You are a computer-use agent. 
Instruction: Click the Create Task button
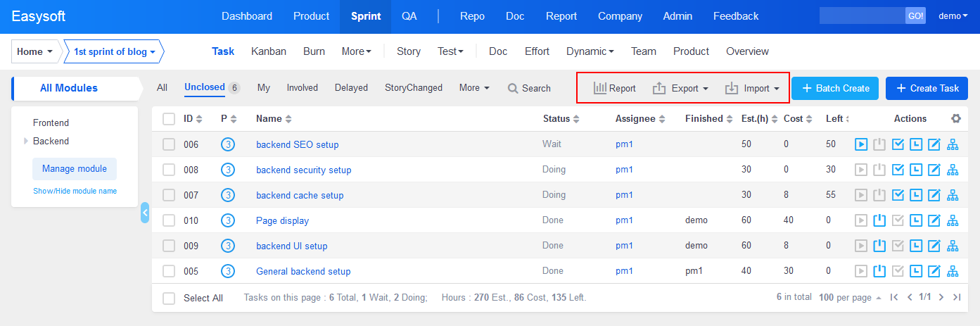click(927, 88)
